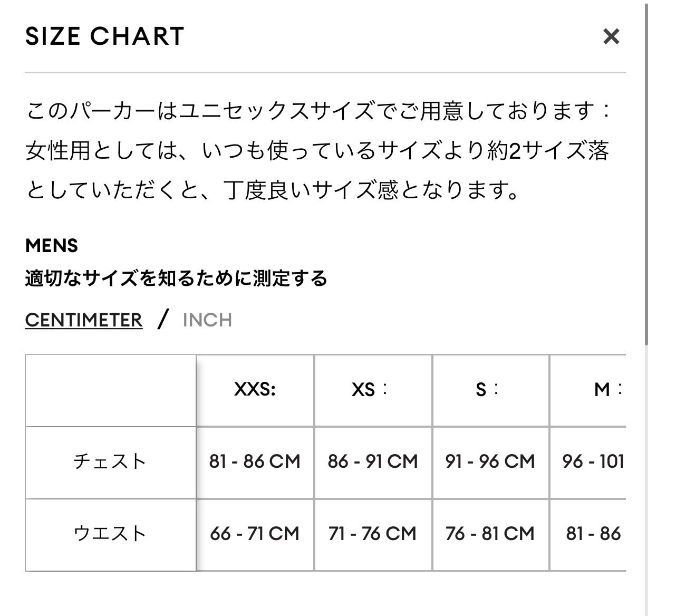Select the チェスト row label
Screen dimensions: 676x616
pos(110,461)
